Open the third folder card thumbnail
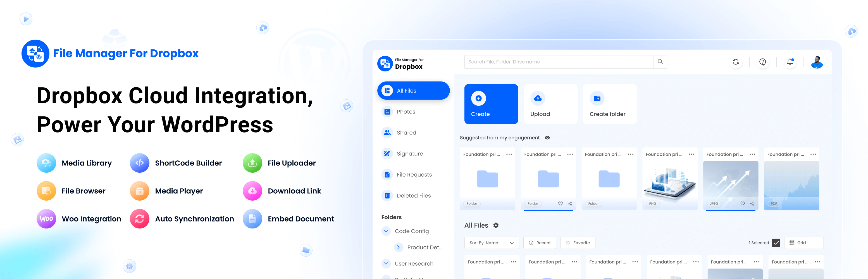Viewport: 868px width, 279px height. 609,179
